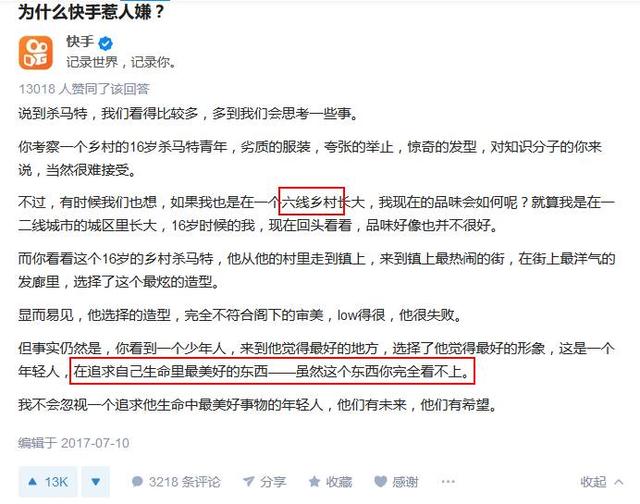The width and height of the screenshot is (640, 504).
Task: Select the 感谢 thanks label
Action: coord(405,482)
